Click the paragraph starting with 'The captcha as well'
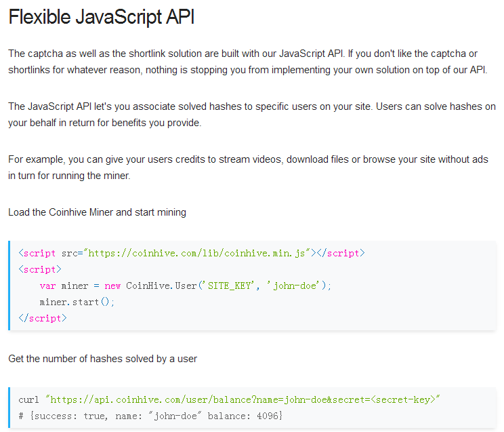504x432 pixels. pyautogui.click(x=247, y=62)
